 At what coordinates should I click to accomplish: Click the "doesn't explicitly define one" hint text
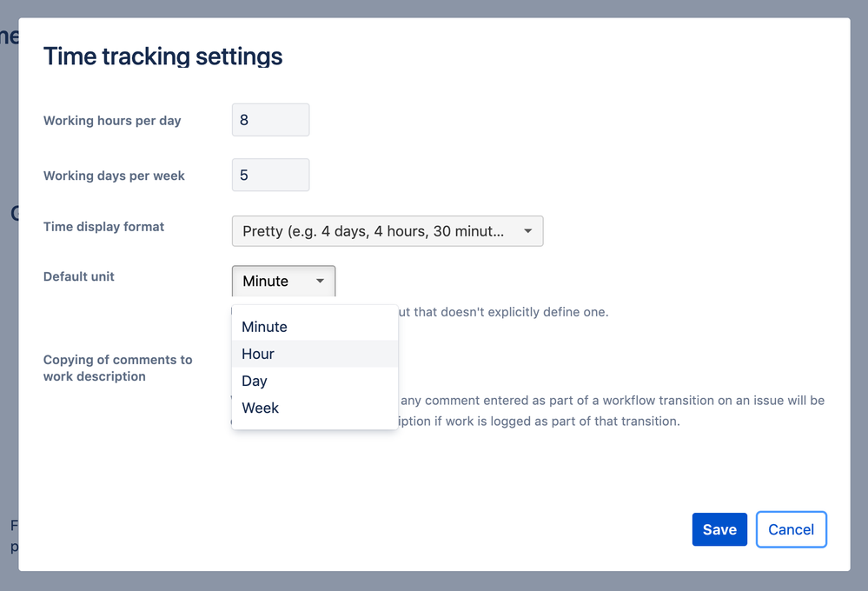click(x=504, y=312)
